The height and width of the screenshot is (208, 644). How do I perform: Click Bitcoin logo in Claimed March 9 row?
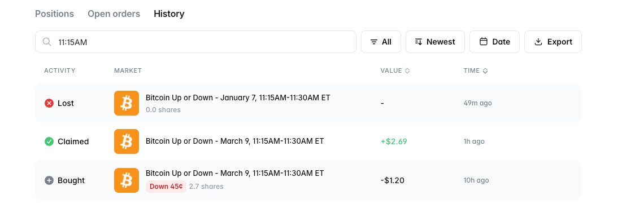(127, 141)
